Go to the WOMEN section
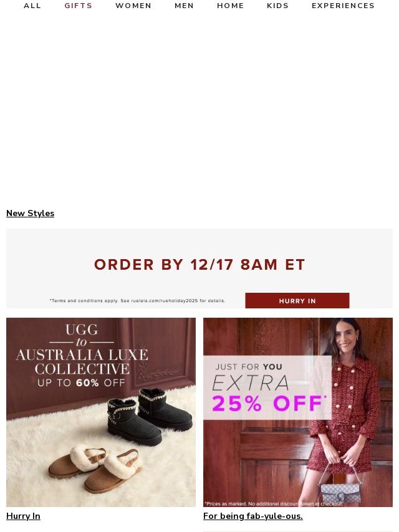 tap(133, 6)
